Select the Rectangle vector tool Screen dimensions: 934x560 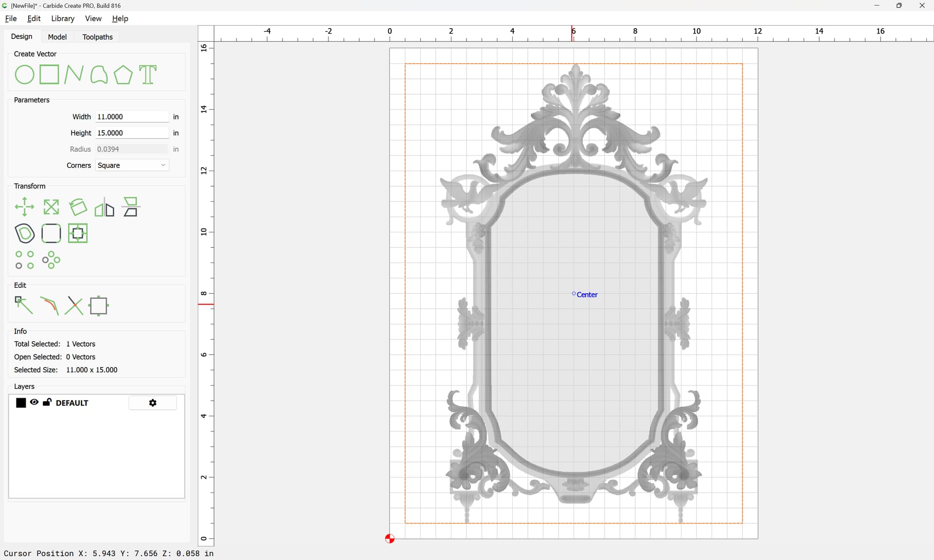pos(49,75)
